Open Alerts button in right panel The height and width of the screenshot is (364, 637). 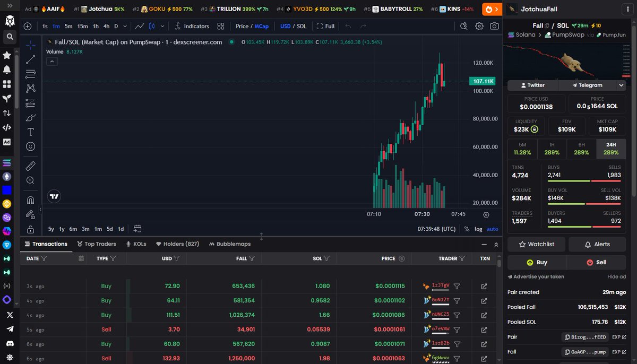pos(597,244)
